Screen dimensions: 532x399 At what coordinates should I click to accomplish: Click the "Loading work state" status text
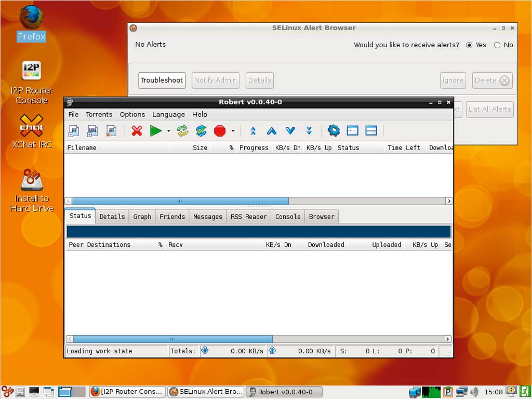[x=99, y=351]
